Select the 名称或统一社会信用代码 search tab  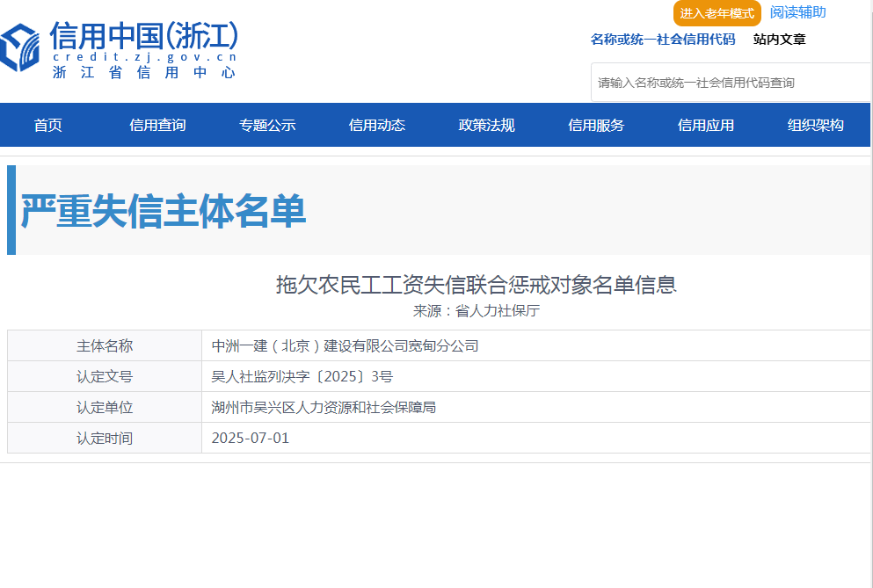tap(663, 40)
